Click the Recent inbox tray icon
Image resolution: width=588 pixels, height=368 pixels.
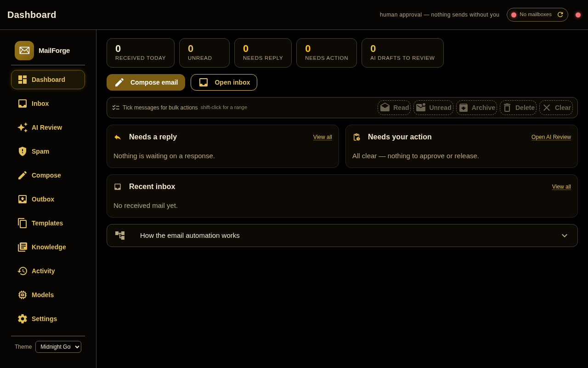pos(118,187)
